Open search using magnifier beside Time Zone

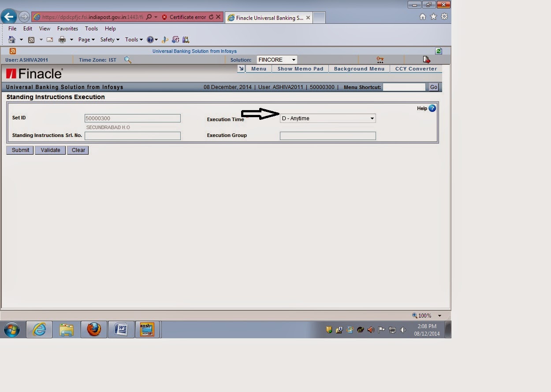coord(128,59)
